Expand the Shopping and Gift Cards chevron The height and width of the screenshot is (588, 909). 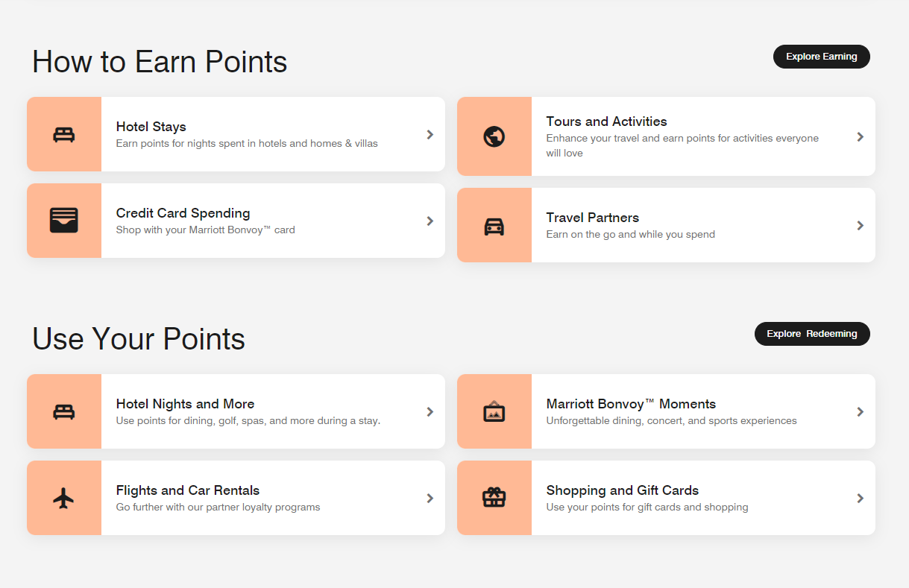coord(861,498)
